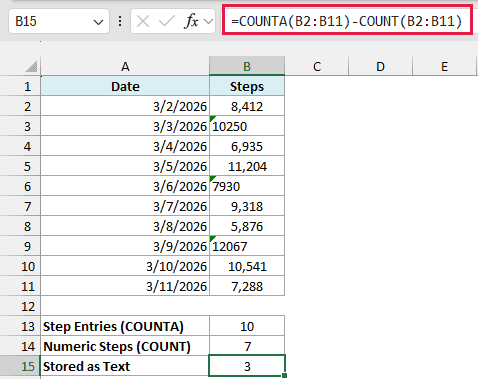Click the Name Box showing B15
This screenshot has width=478, height=379.
click(59, 22)
